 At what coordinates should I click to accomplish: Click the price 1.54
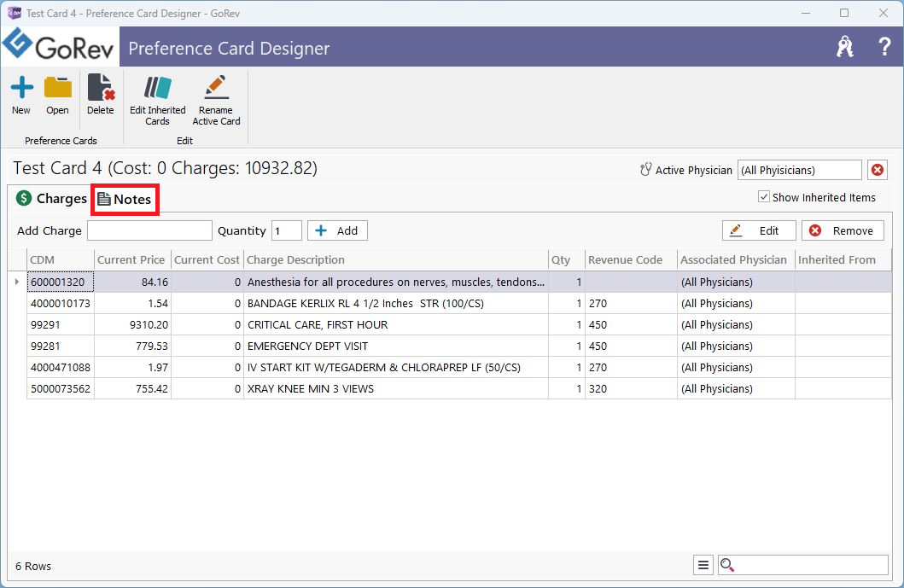(157, 303)
